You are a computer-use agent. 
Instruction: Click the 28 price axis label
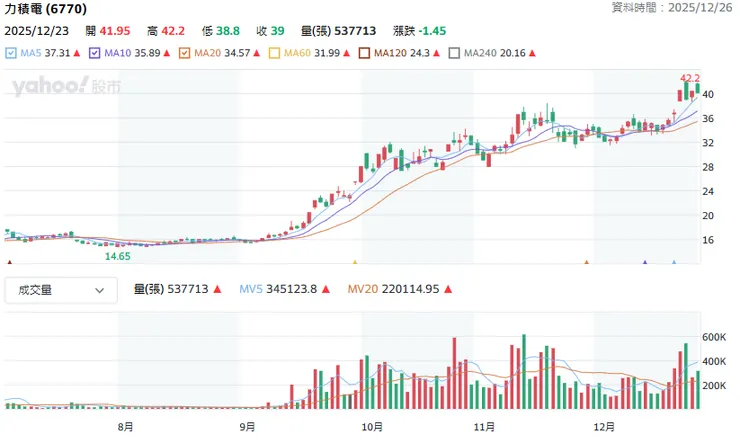(708, 167)
